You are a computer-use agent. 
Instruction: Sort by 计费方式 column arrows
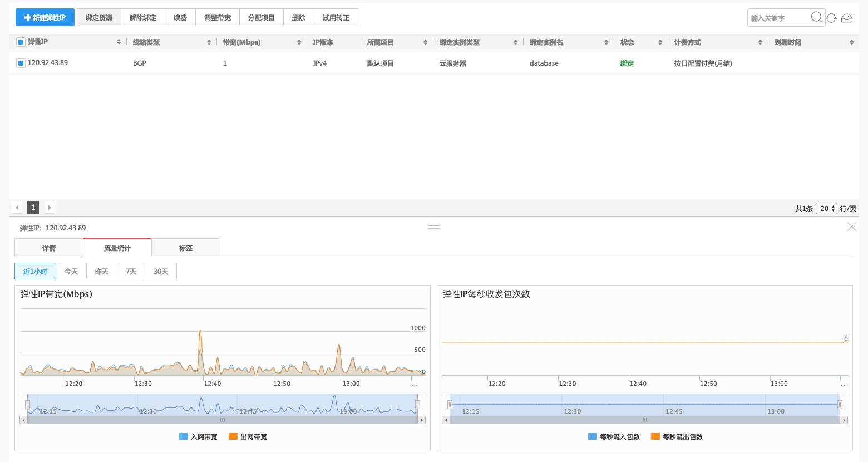coord(760,42)
